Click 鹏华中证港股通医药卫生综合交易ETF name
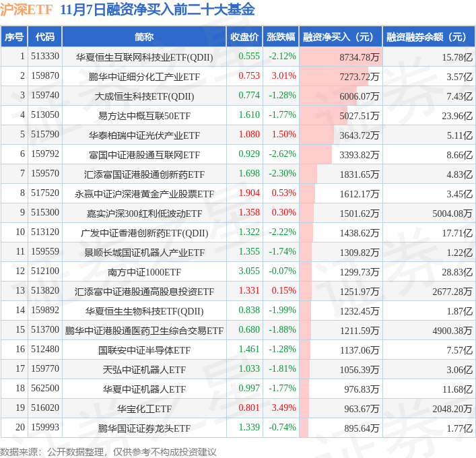 pos(144,331)
